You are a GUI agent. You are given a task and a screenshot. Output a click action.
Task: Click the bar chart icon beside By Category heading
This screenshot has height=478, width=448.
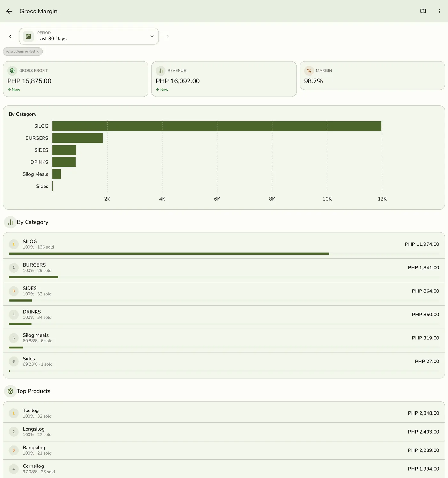click(10, 222)
